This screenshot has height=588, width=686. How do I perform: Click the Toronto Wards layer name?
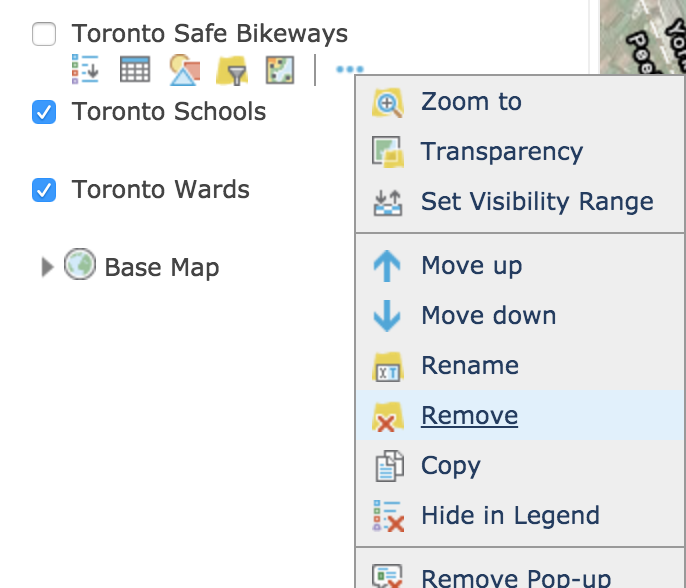point(161,189)
